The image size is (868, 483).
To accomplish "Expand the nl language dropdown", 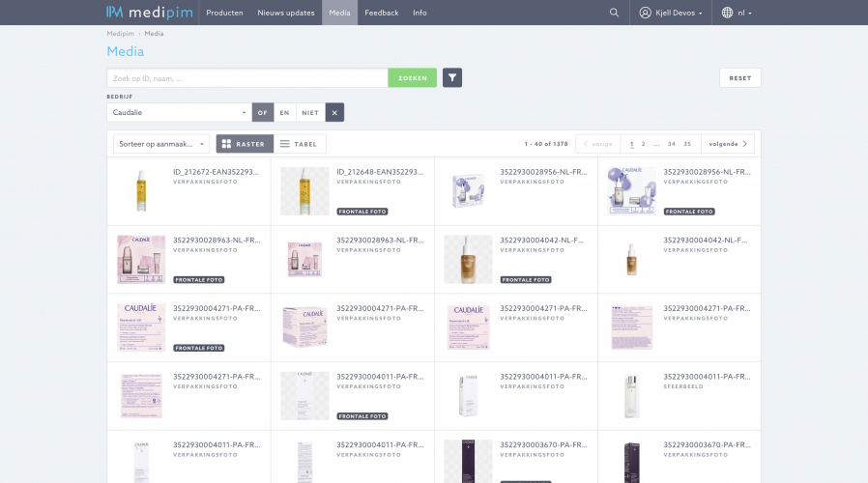I will [744, 13].
